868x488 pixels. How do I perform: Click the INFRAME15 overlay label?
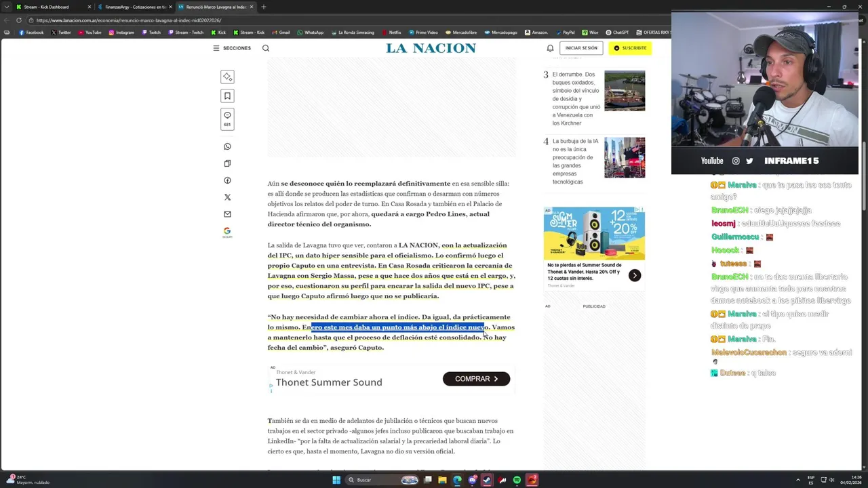(791, 161)
